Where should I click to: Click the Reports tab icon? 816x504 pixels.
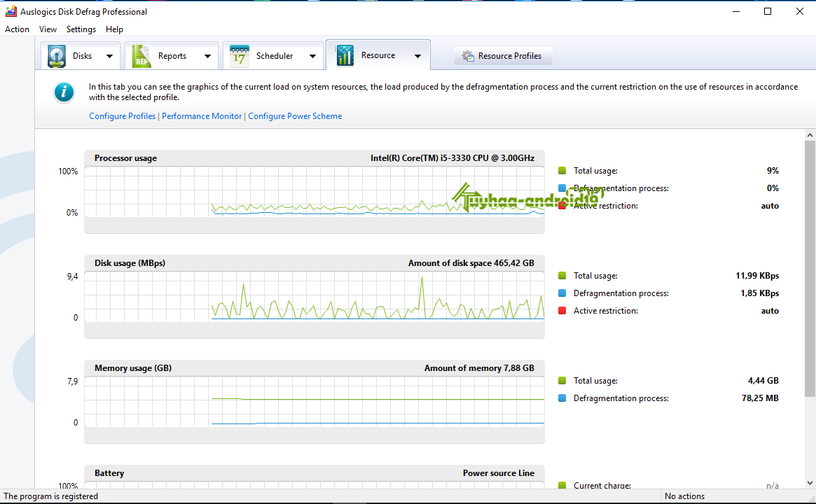pos(141,56)
